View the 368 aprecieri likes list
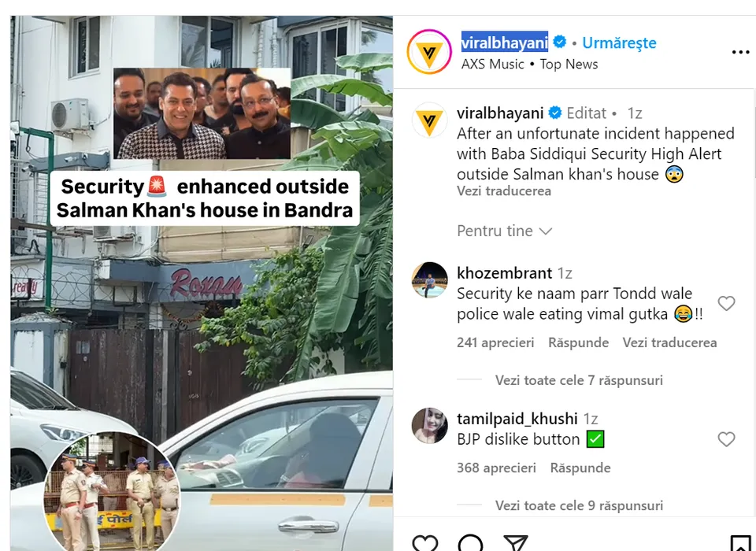756x551 pixels. (x=496, y=468)
